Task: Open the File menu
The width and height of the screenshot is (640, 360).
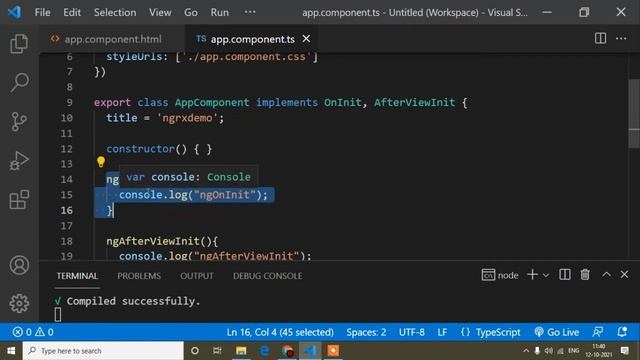Action: (x=42, y=12)
